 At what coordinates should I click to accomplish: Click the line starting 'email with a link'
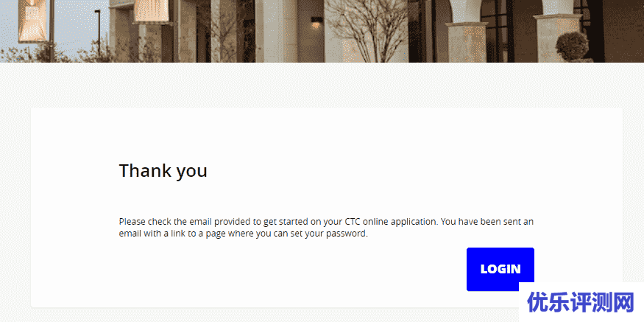[243, 234]
